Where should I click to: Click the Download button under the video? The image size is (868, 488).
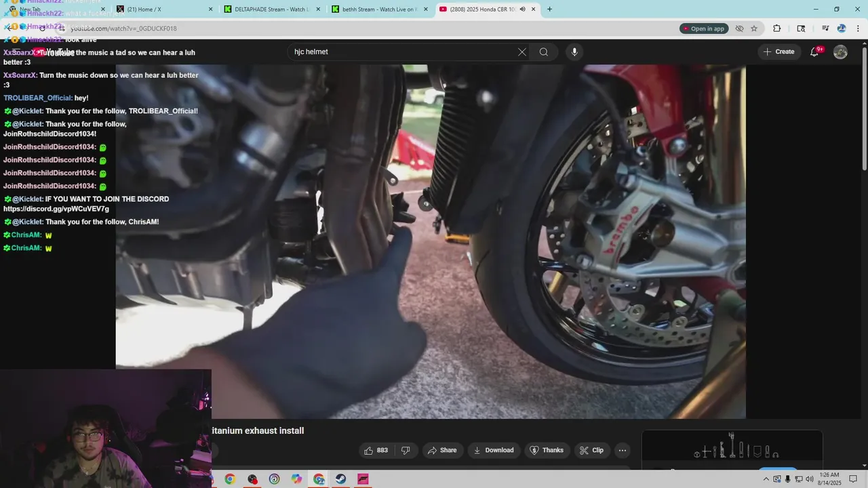click(493, 450)
